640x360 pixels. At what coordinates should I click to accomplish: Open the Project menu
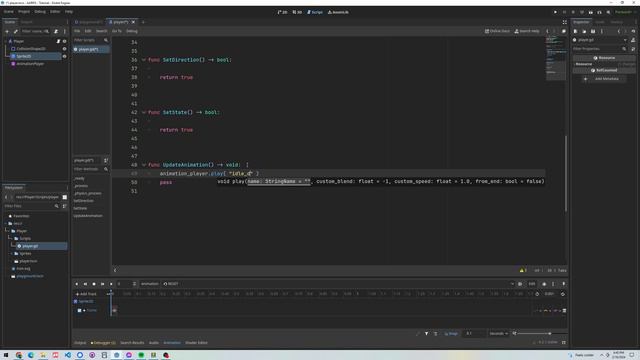(x=24, y=11)
